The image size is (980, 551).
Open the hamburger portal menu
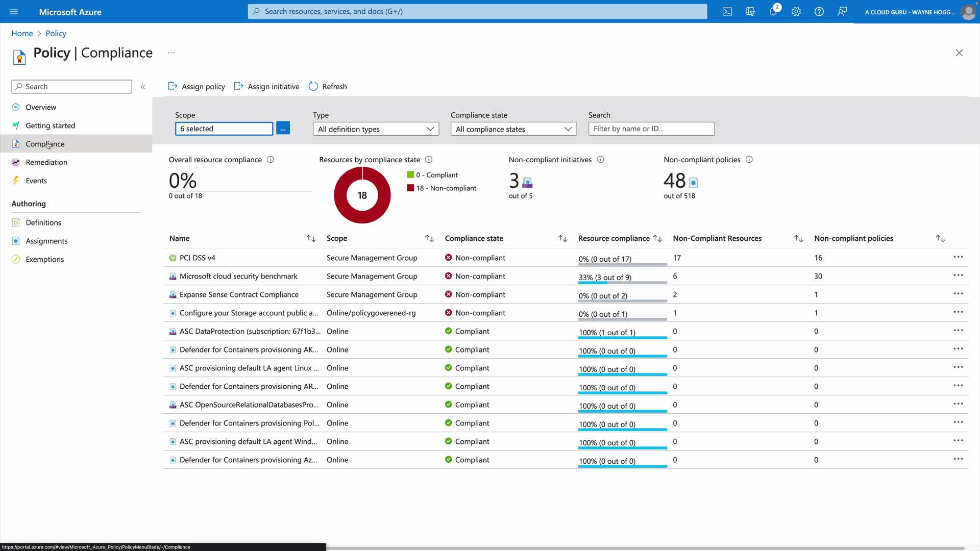14,12
